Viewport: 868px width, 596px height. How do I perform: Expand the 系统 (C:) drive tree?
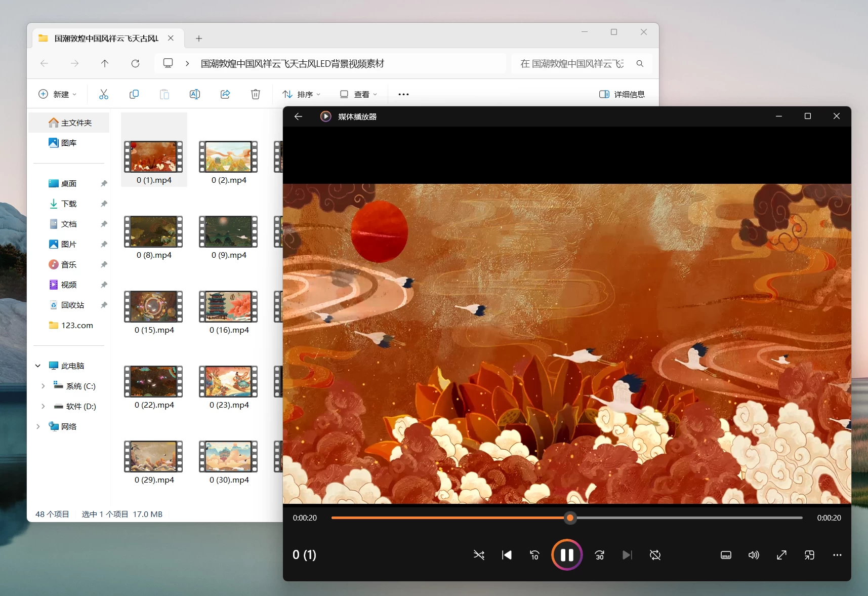coord(43,386)
